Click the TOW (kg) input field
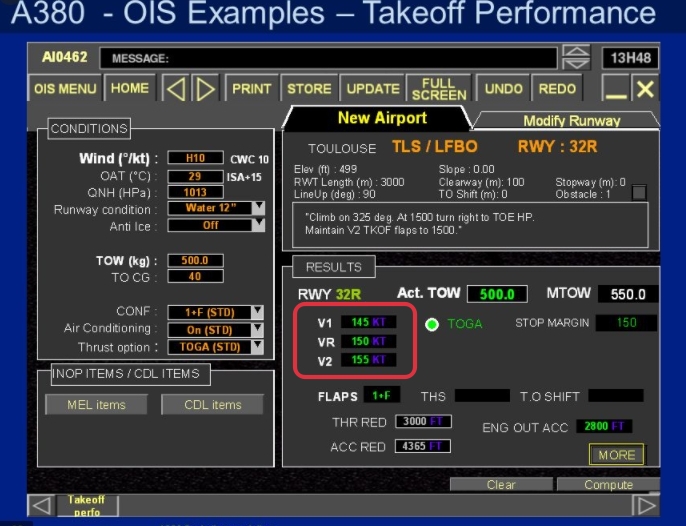The image size is (686, 526). coord(196,260)
